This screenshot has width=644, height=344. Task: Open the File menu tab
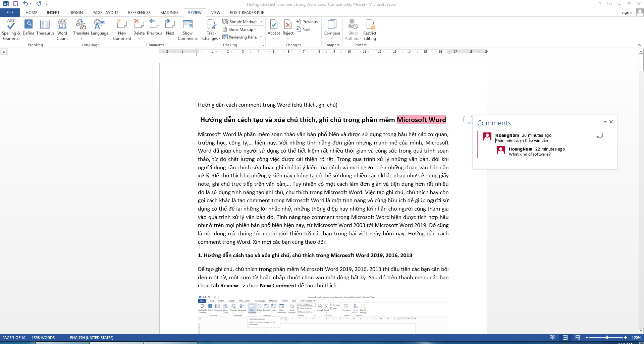(10, 13)
